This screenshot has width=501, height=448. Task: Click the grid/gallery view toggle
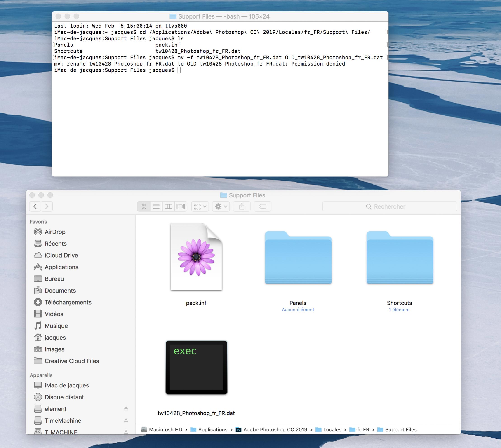[x=144, y=206]
